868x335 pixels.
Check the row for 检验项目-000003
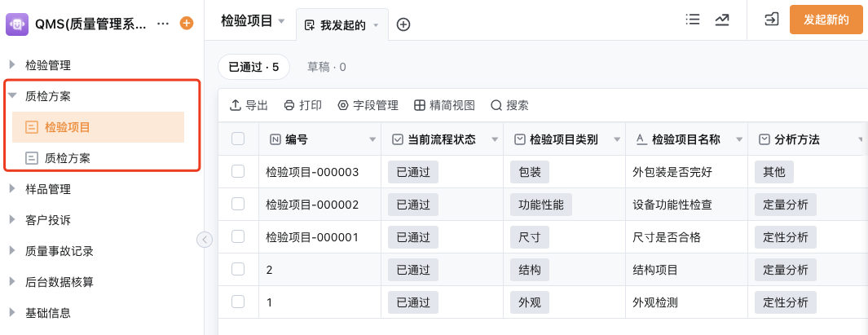(x=238, y=172)
